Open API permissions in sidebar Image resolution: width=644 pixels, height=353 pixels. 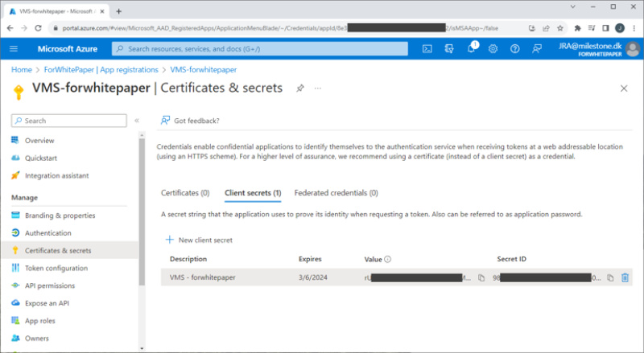tap(50, 285)
